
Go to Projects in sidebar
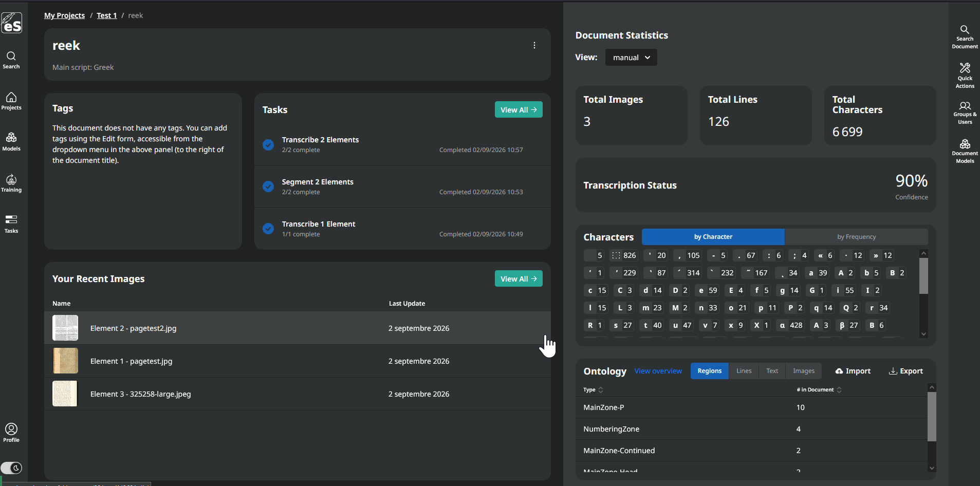(11, 101)
